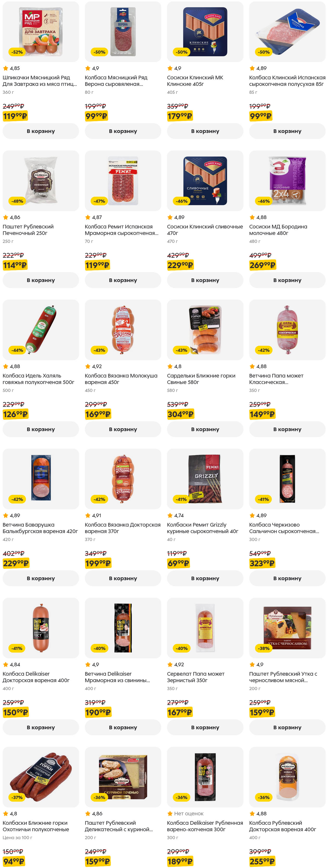Click the -37% badge on Колбаски Охотничьи
Viewport: 329px width, 868px height.
tap(17, 797)
